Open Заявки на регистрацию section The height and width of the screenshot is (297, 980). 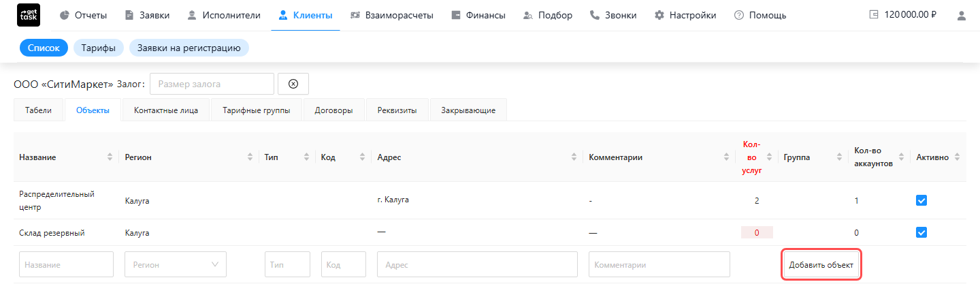tap(189, 48)
